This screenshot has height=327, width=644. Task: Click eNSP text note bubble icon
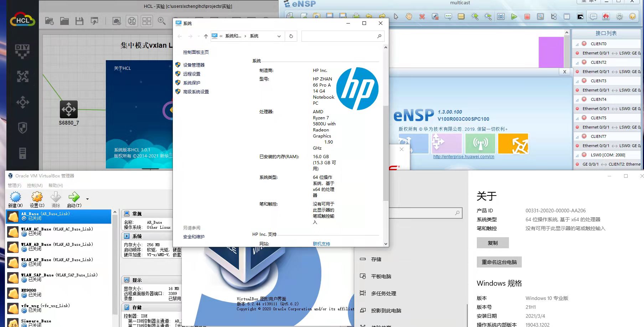click(448, 16)
